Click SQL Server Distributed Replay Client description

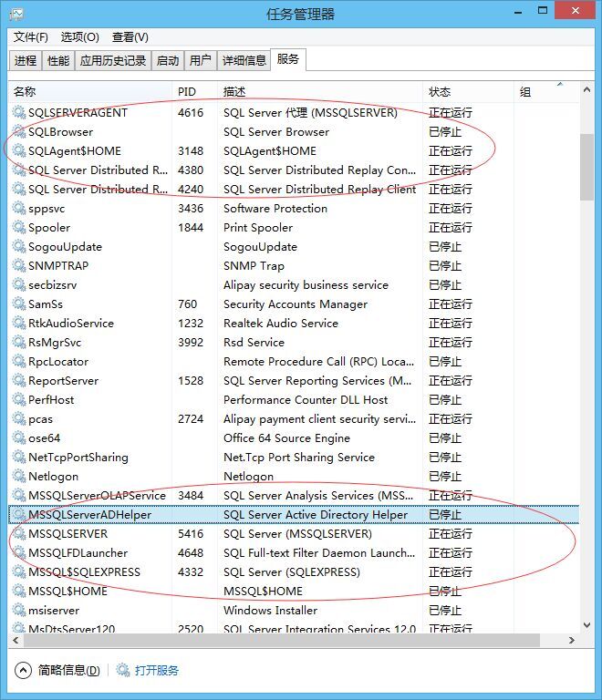pyautogui.click(x=320, y=190)
